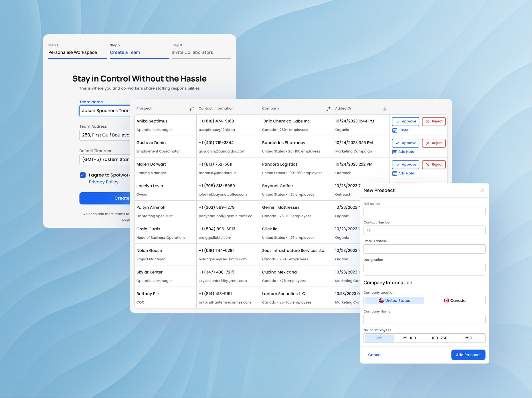
Task: Toggle the agree to Spotwork checkbox
Action: 83,175
